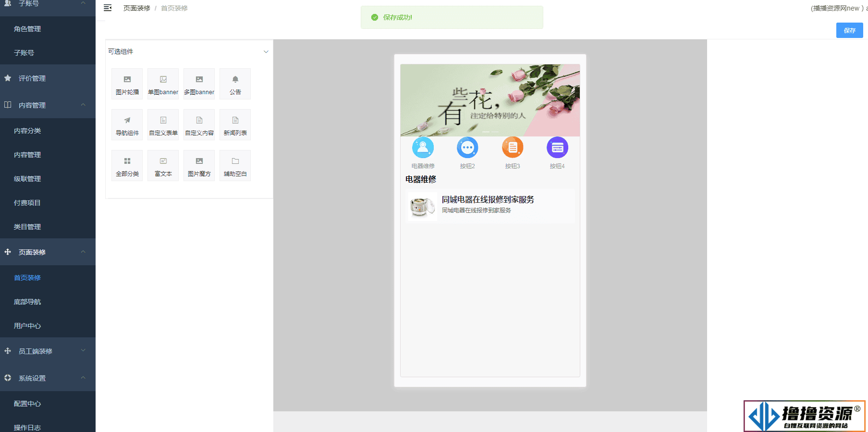Tap the 按钮3 orange document icon
The height and width of the screenshot is (432, 868).
pyautogui.click(x=513, y=148)
